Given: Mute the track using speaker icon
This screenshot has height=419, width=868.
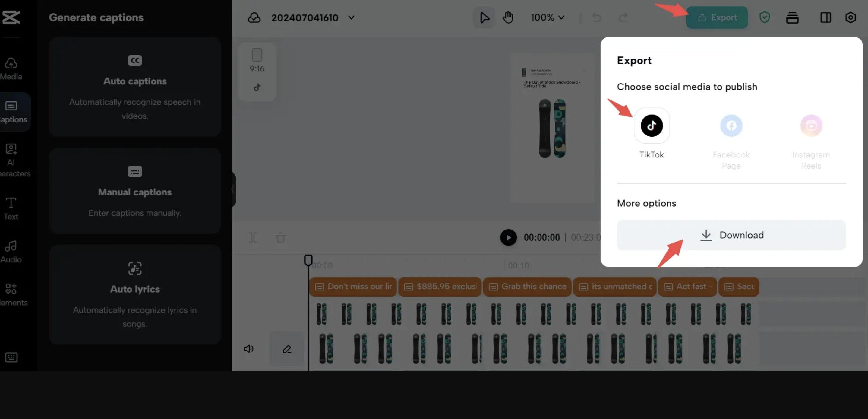Looking at the screenshot, I should [x=248, y=349].
